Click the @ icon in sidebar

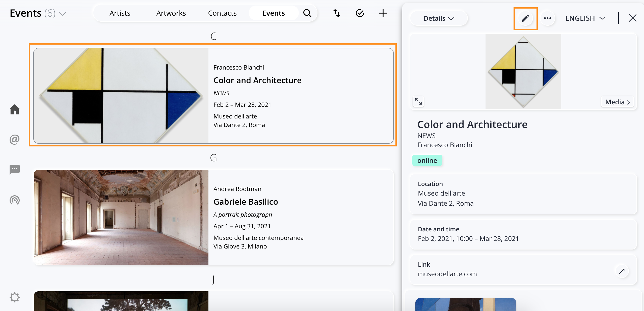click(x=15, y=139)
